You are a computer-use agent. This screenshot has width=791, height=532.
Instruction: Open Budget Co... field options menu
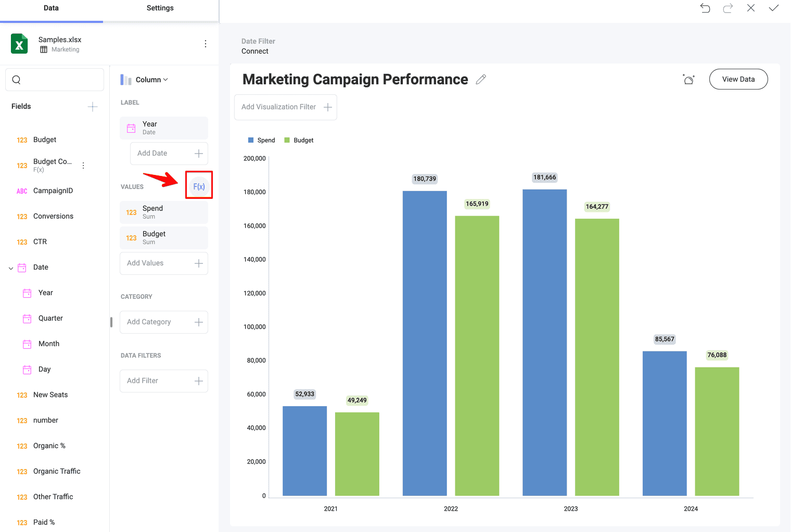[x=83, y=166]
